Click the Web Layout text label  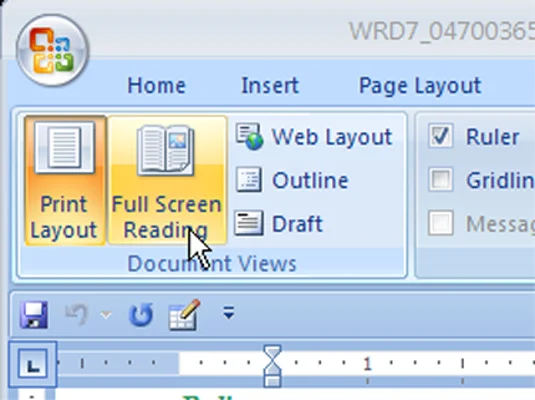pyautogui.click(x=332, y=137)
